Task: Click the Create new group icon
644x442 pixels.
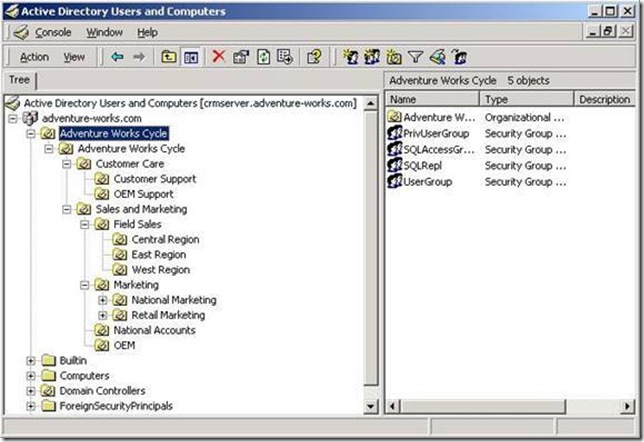Action: point(372,57)
